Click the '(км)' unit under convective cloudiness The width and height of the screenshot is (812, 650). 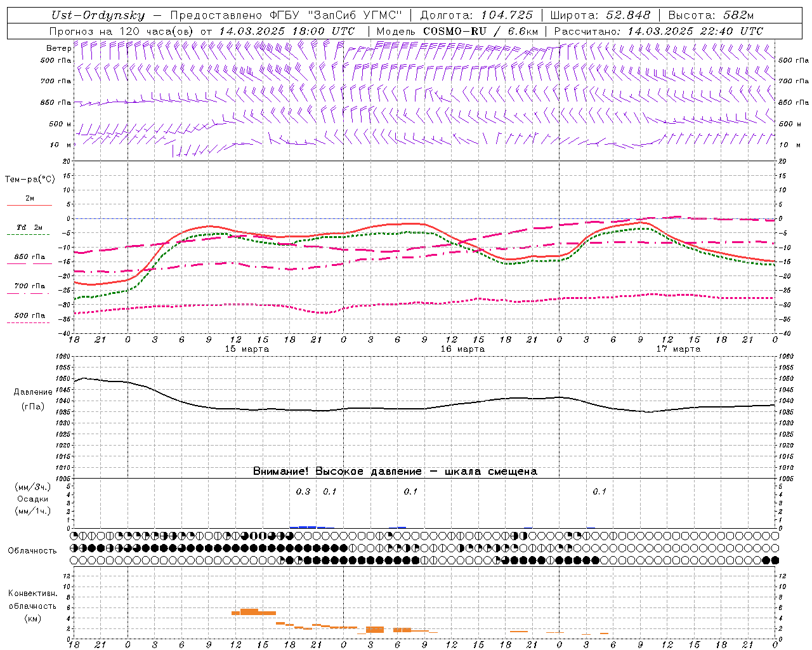[33, 618]
